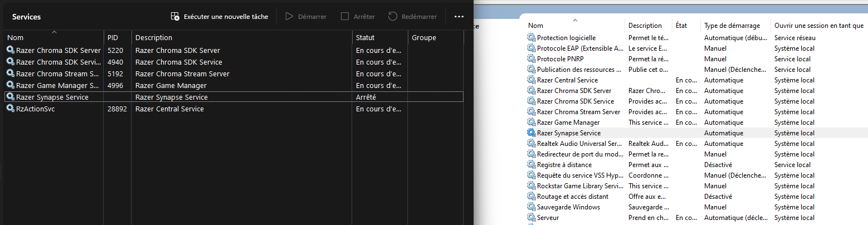868x225 pixels.
Task: Select Rockstar Game Library service name
Action: [x=579, y=185]
